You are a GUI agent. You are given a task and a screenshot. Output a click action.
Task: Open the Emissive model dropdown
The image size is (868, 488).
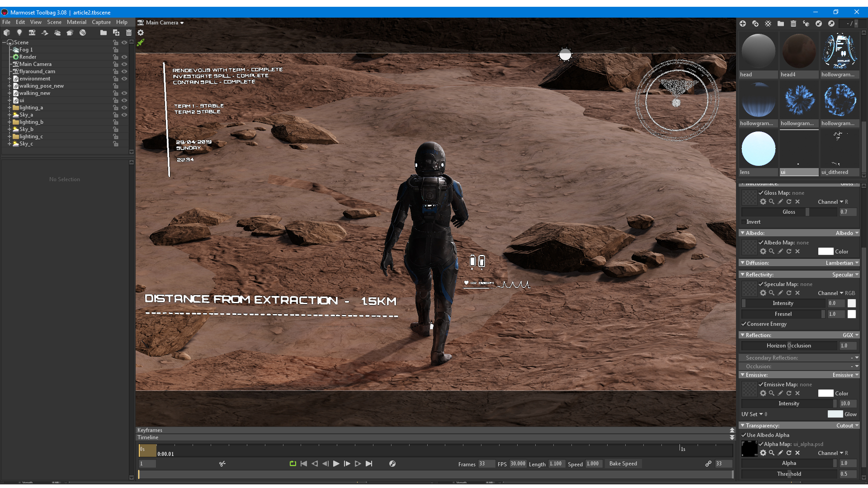845,375
